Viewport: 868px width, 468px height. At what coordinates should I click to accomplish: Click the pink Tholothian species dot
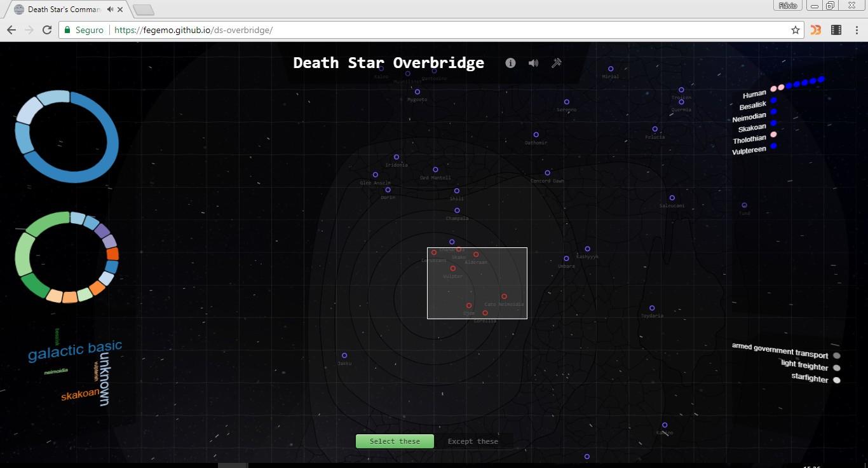coord(773,135)
